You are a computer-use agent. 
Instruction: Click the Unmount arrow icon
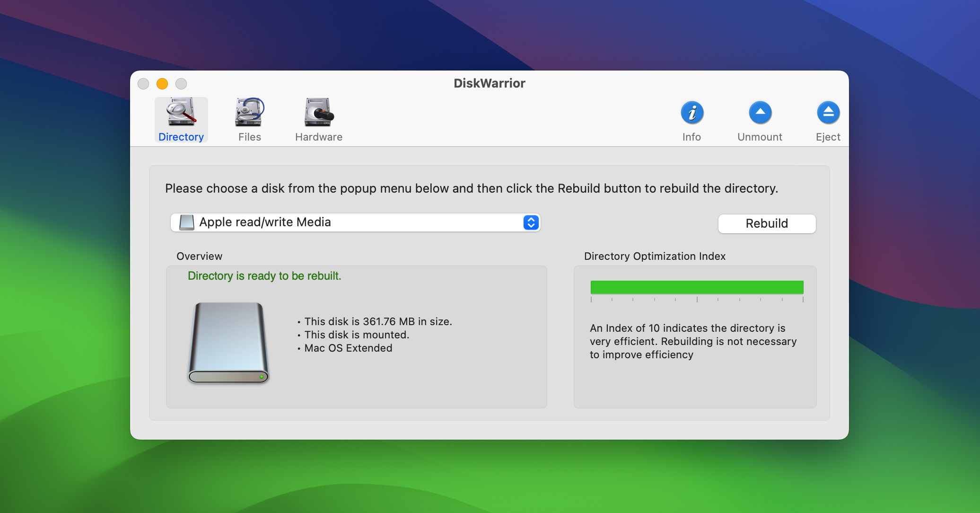coord(760,113)
